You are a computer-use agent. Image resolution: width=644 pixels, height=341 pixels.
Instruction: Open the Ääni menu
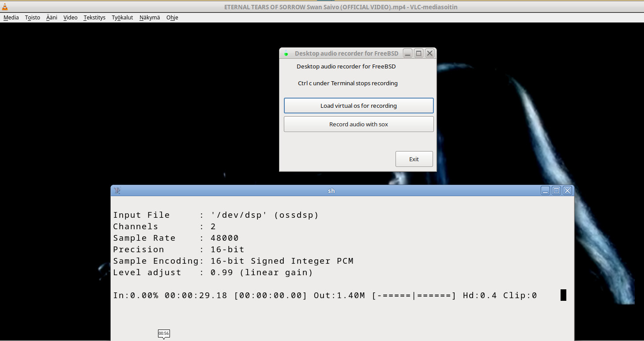click(x=52, y=18)
